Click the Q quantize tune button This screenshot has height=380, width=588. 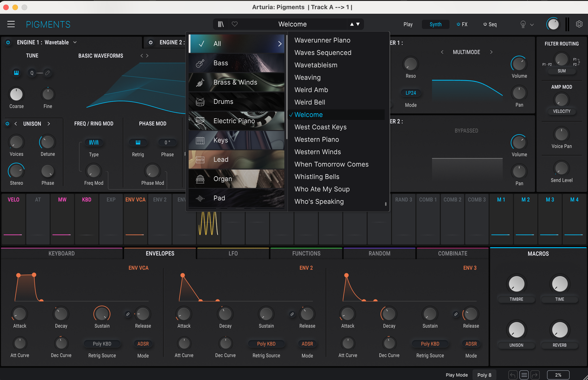(x=32, y=73)
